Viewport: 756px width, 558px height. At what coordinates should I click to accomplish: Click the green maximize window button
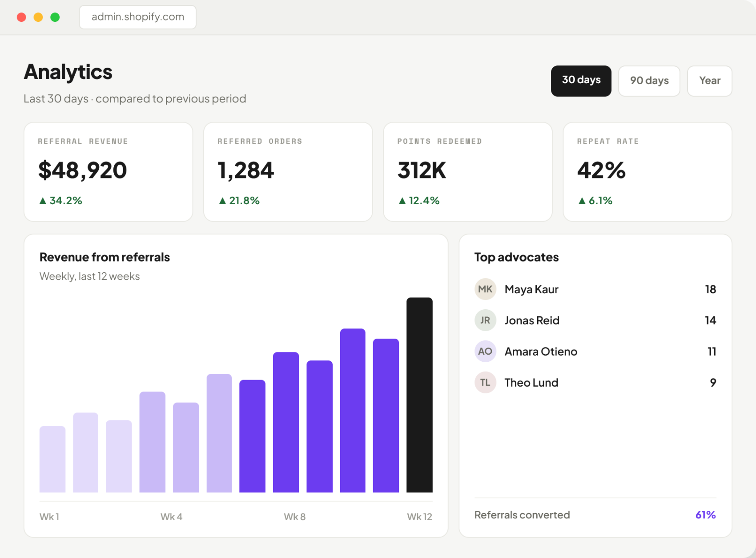coord(55,17)
